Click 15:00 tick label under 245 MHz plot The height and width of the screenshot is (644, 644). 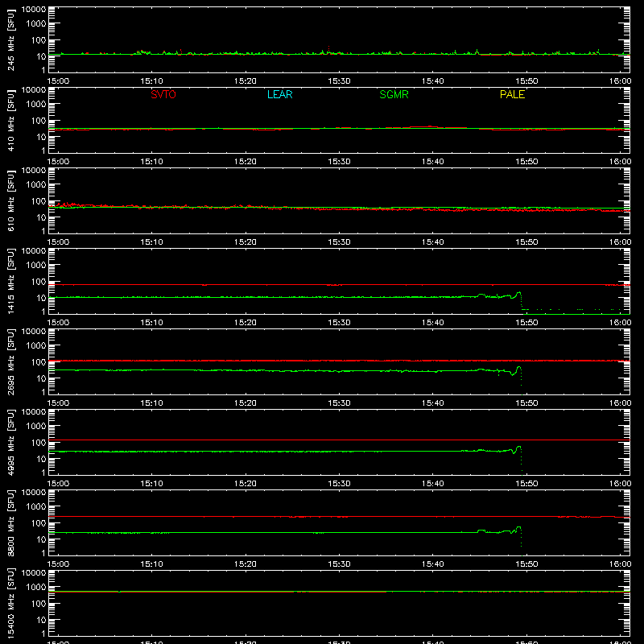point(58,81)
